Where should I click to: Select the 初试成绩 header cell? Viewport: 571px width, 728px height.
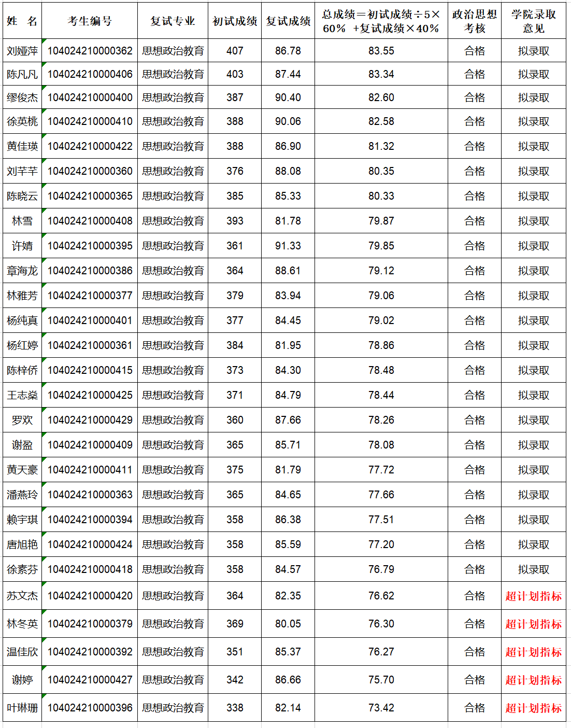coord(235,21)
